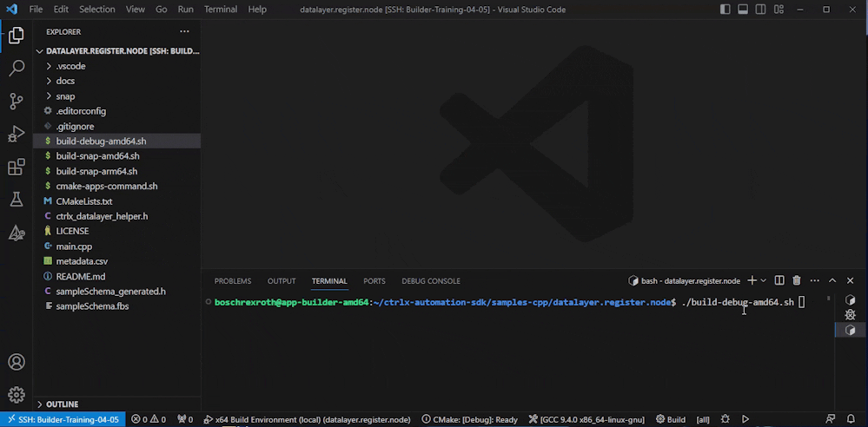Open the Run and Debug view
The width and height of the screenshot is (868, 427).
[16, 134]
